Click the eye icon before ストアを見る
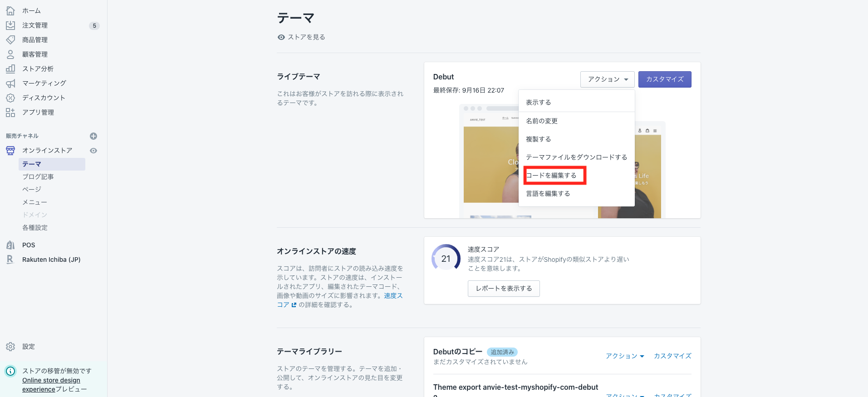 pos(281,37)
